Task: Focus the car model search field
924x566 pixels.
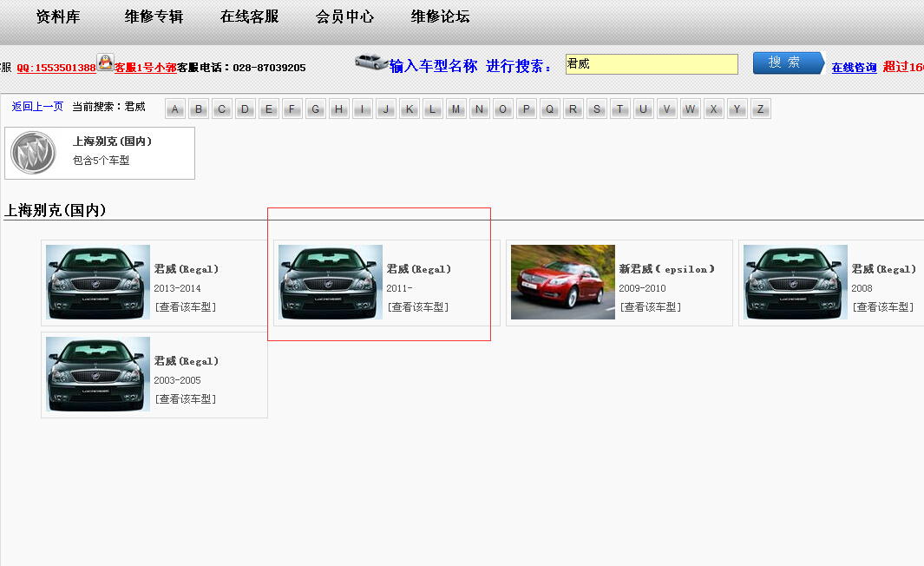Action: pos(652,64)
